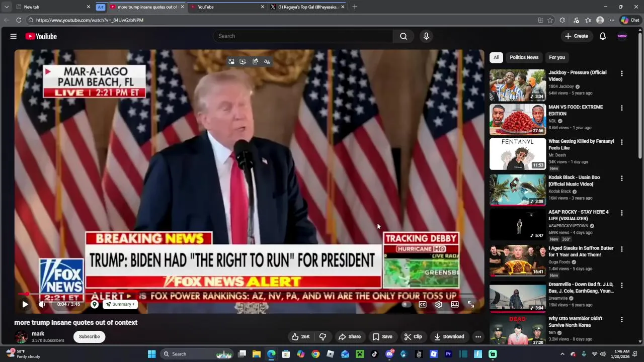Open Google Chrome from taskbar

coord(315,354)
